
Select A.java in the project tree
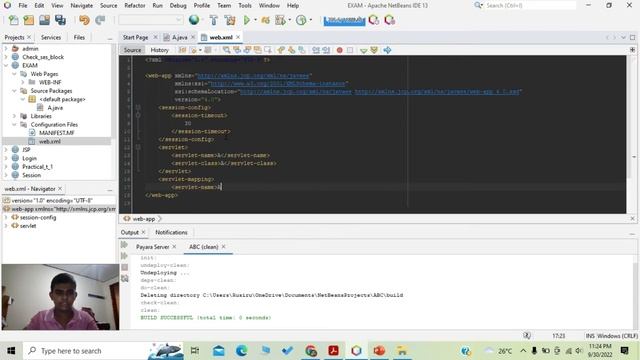pyautogui.click(x=55, y=108)
